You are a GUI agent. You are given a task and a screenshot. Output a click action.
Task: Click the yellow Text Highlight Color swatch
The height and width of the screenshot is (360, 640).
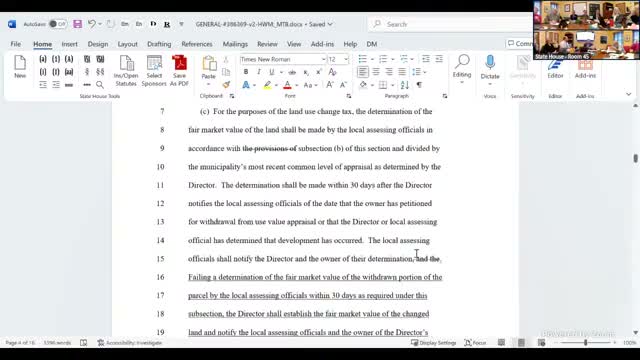[267, 85]
